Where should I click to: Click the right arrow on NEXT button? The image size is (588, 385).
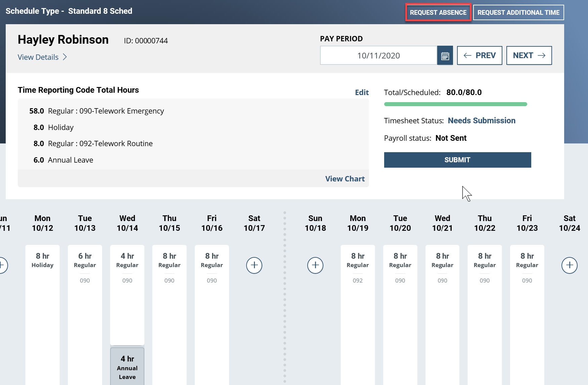tap(542, 55)
